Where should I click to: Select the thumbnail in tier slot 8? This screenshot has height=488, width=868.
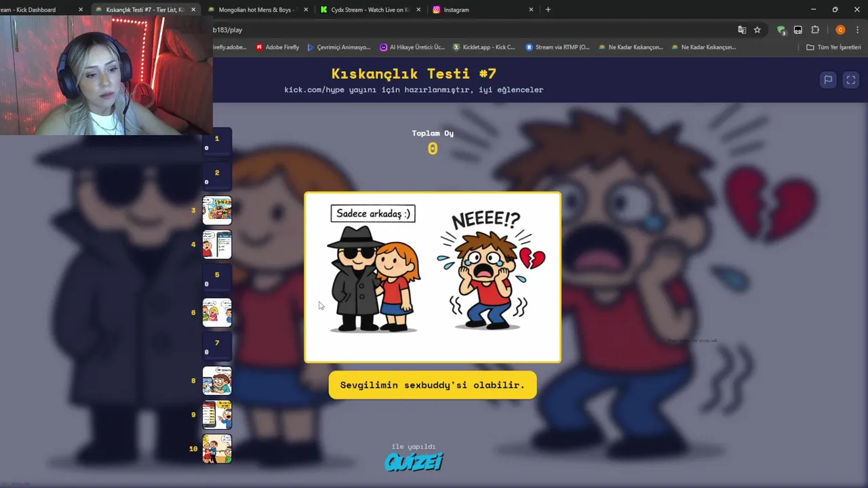click(x=217, y=381)
